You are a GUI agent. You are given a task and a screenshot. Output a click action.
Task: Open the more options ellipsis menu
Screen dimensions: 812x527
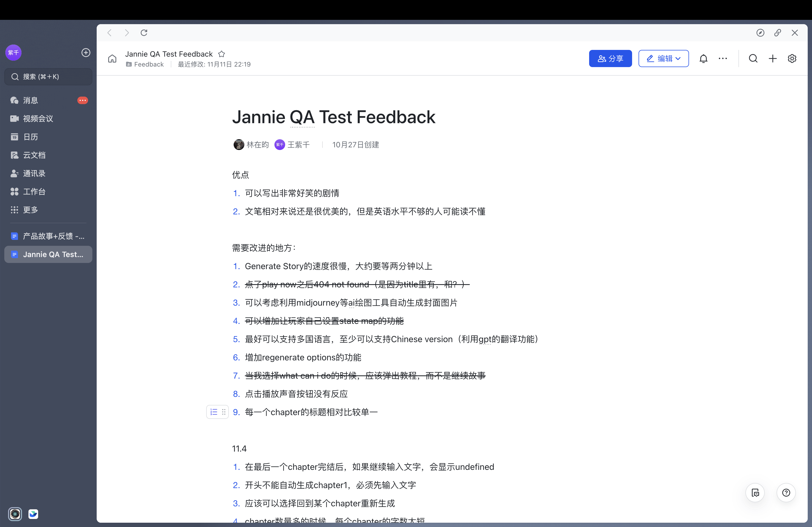pyautogui.click(x=723, y=59)
